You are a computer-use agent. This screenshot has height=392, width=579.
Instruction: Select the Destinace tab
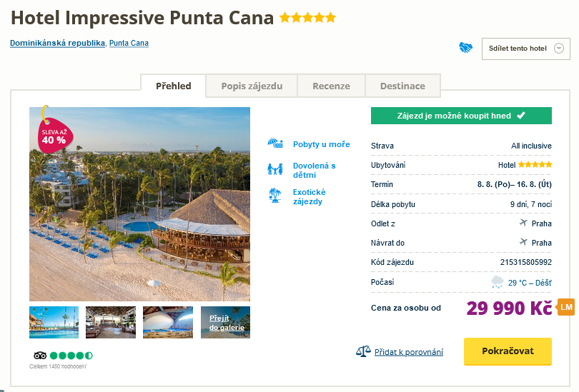click(x=402, y=86)
